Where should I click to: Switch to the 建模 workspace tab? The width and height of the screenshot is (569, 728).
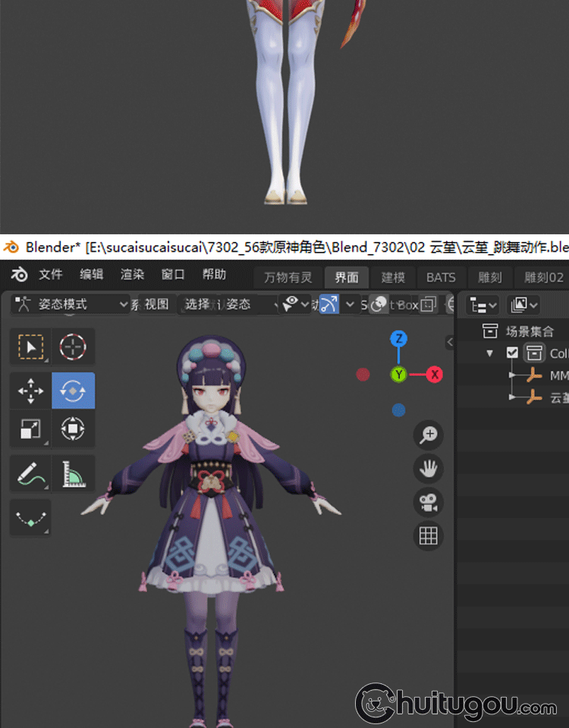pos(393,278)
